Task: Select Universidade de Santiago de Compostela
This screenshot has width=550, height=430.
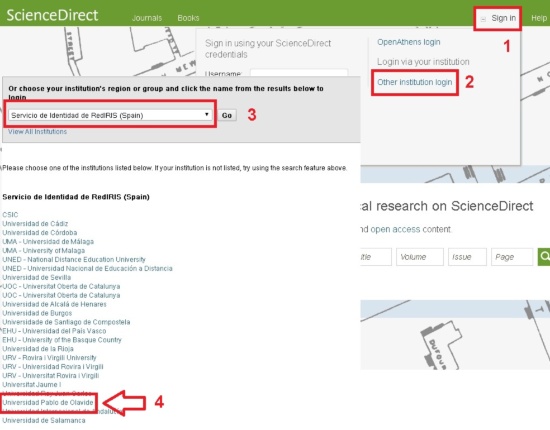Action: (x=66, y=322)
